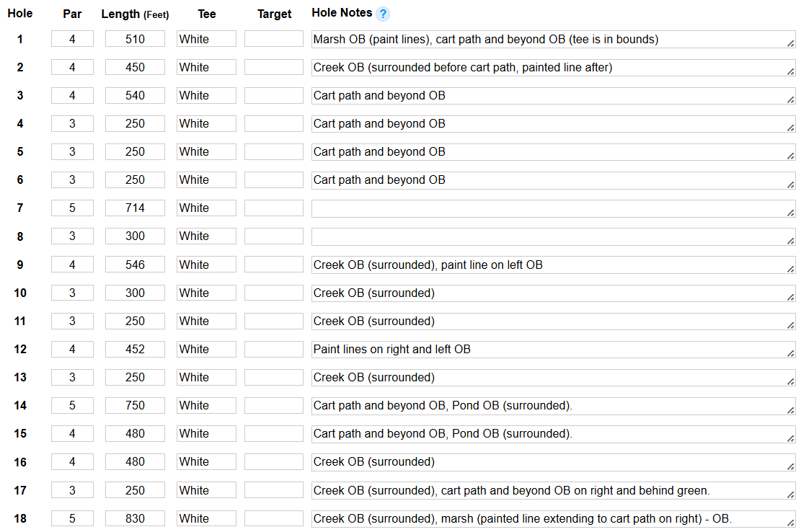Click resize handle of hole 18 notes
Image resolution: width=801 pixels, height=532 pixels.
tap(791, 523)
